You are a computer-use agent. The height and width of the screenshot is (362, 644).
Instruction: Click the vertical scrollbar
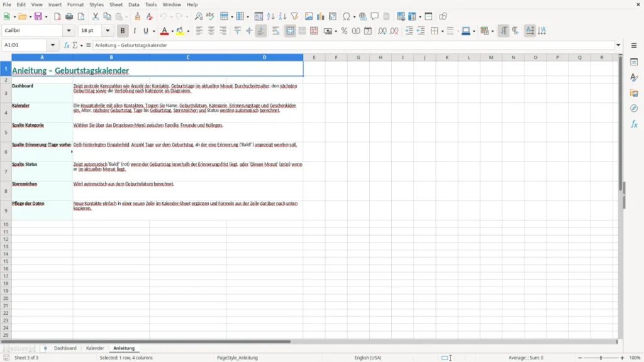point(620,123)
